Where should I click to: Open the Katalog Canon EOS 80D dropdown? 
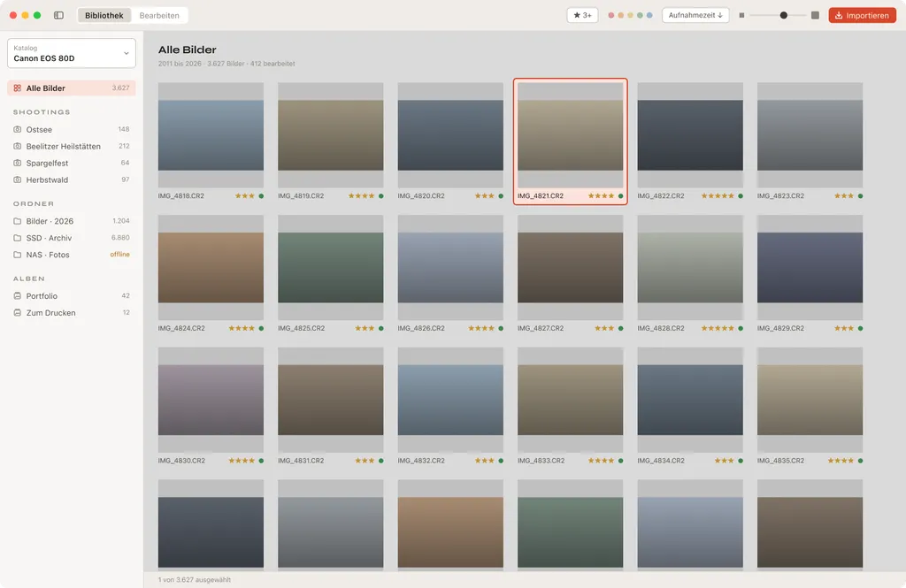click(x=72, y=53)
